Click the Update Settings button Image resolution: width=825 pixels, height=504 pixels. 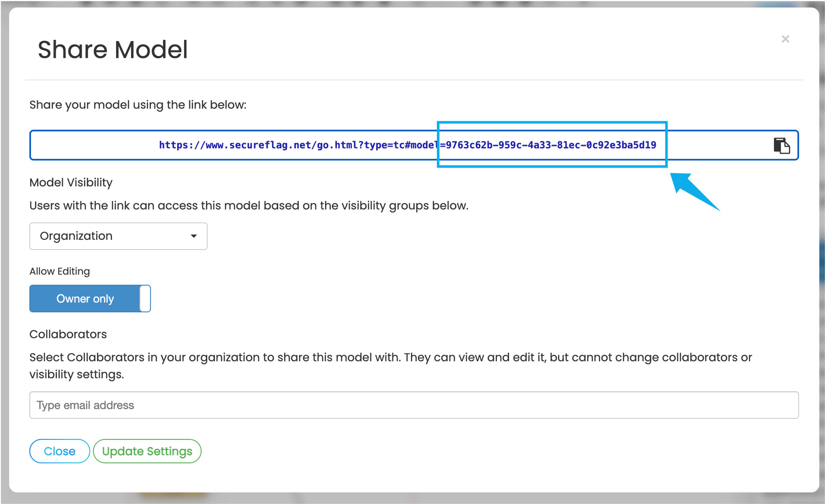147,451
